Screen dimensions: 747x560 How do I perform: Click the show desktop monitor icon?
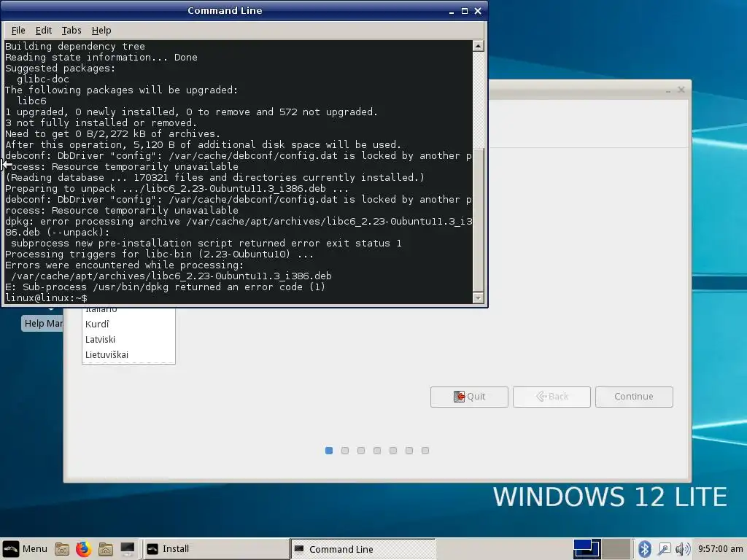click(x=127, y=549)
